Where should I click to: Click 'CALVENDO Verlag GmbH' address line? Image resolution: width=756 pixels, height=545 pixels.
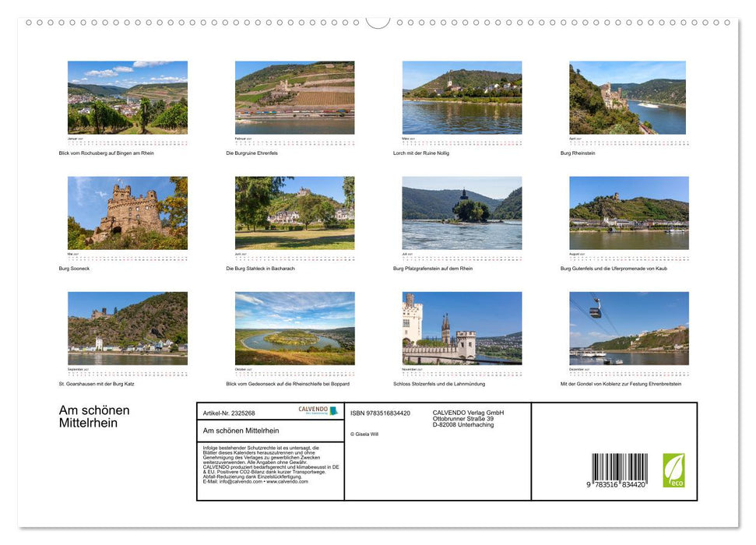[x=468, y=413]
